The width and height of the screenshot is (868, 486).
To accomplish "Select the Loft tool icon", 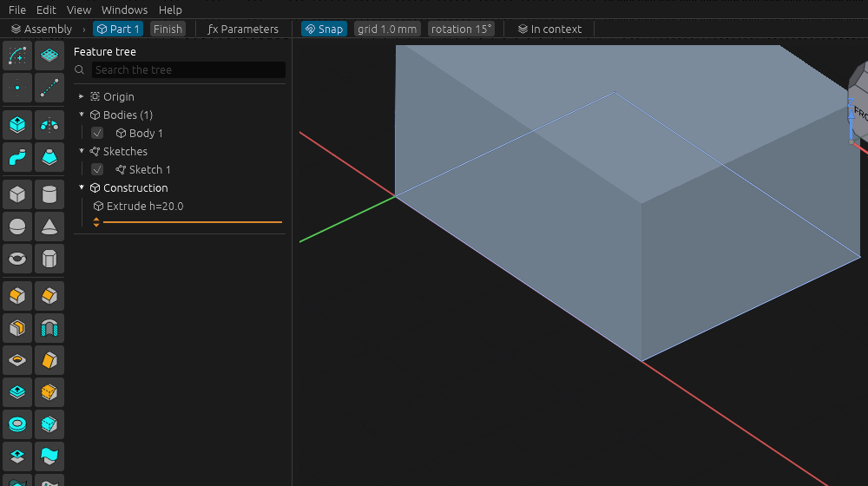I will 49,157.
